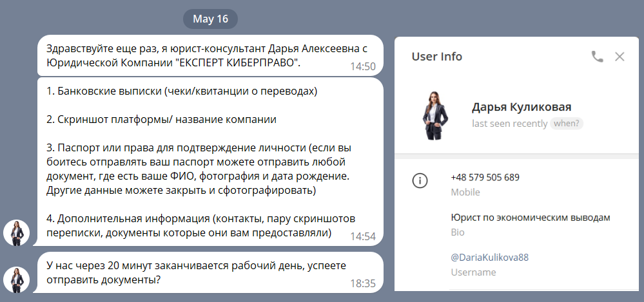Click the info circle icon beside phone number
Image resolution: width=644 pixels, height=302 pixels.
pos(420,181)
